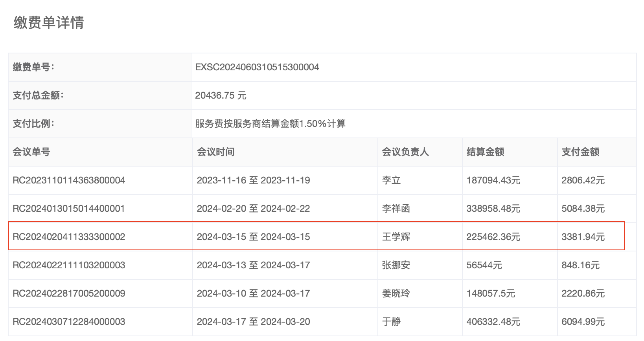Viewport: 644px width, 341px height.
Task: Click the total amount 20436.75 元
Action: coord(221,95)
